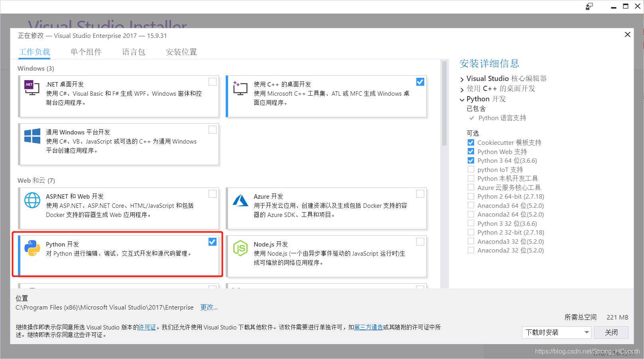Enable Anaconda3 64 位(5.2.0) option
Screen dimensions: 644x359
pyautogui.click(x=471, y=205)
